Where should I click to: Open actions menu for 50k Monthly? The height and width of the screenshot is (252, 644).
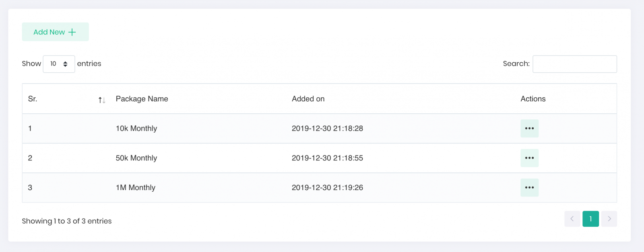pyautogui.click(x=529, y=158)
